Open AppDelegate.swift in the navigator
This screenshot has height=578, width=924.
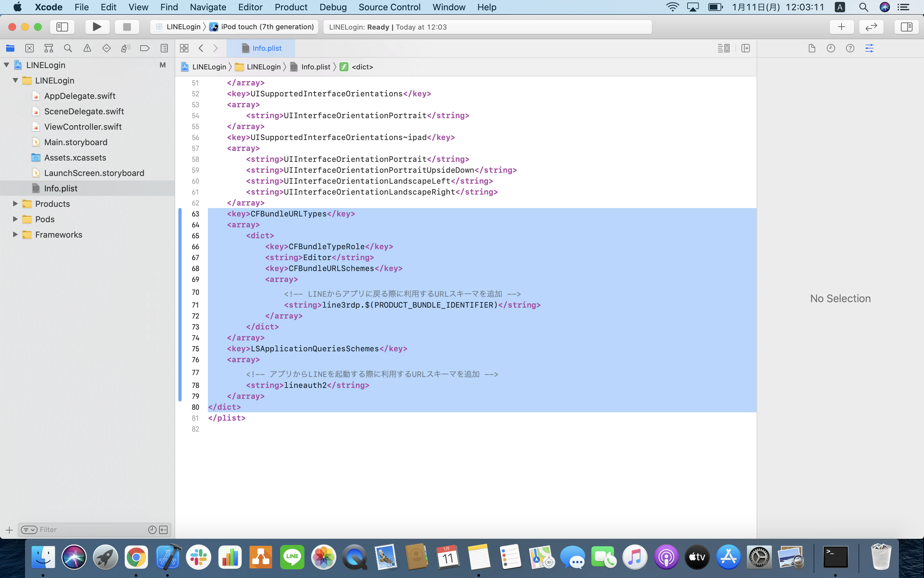[x=80, y=96]
